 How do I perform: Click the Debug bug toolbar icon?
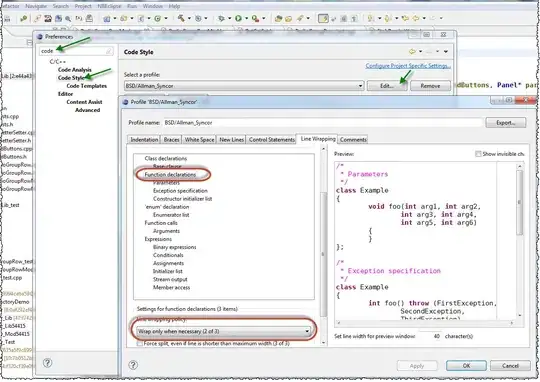[x=221, y=18]
